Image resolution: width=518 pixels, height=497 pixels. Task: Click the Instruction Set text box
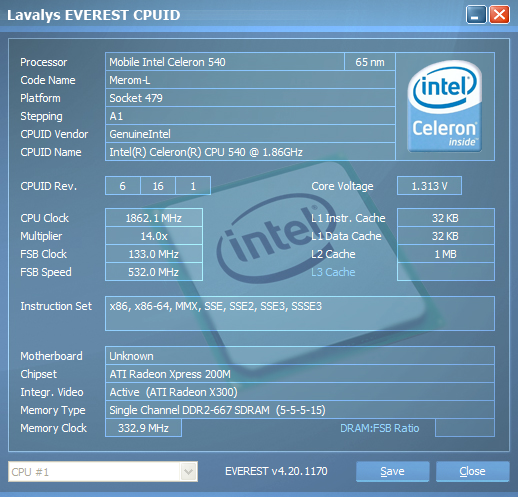[x=300, y=313]
